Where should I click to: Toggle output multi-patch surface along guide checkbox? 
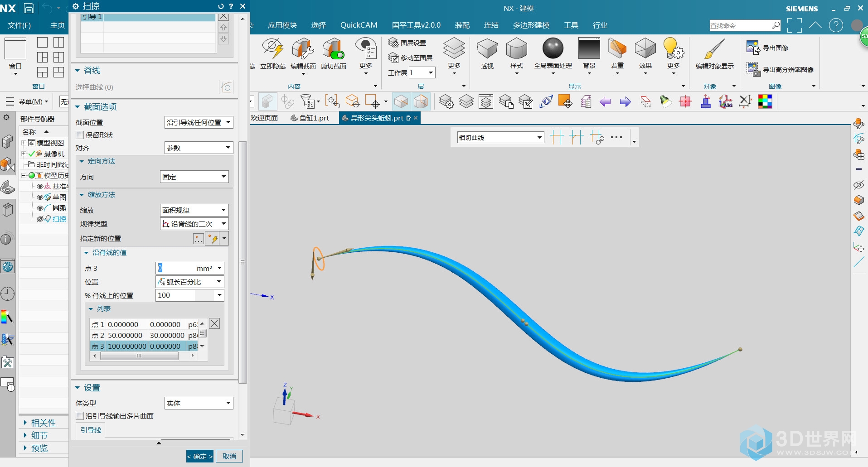80,416
